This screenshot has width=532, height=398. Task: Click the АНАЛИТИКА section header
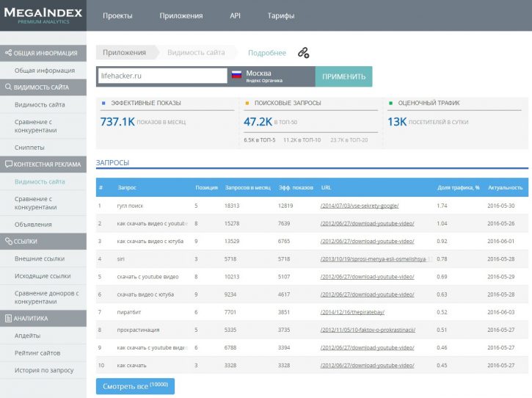[43, 318]
